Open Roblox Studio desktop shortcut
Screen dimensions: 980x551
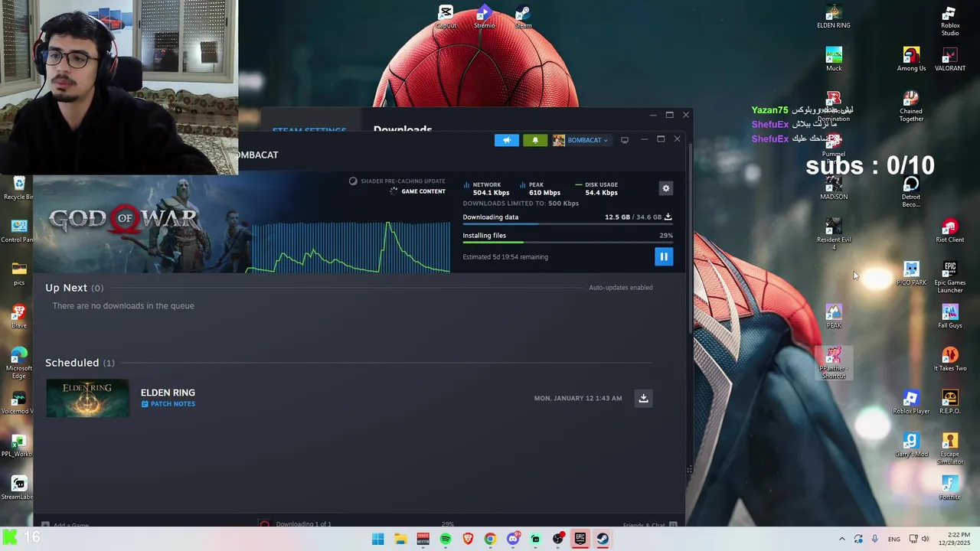[950, 21]
